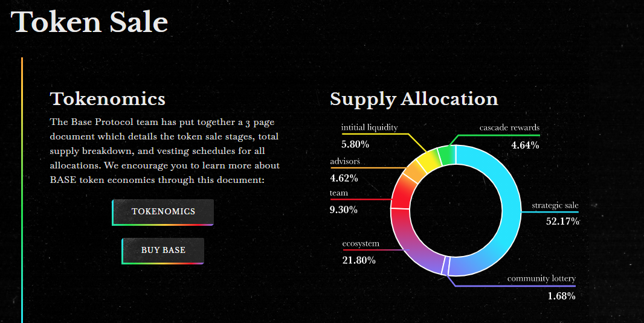Click the Supply Allocation heading
Viewport: 644px width, 323px height.
tap(414, 99)
